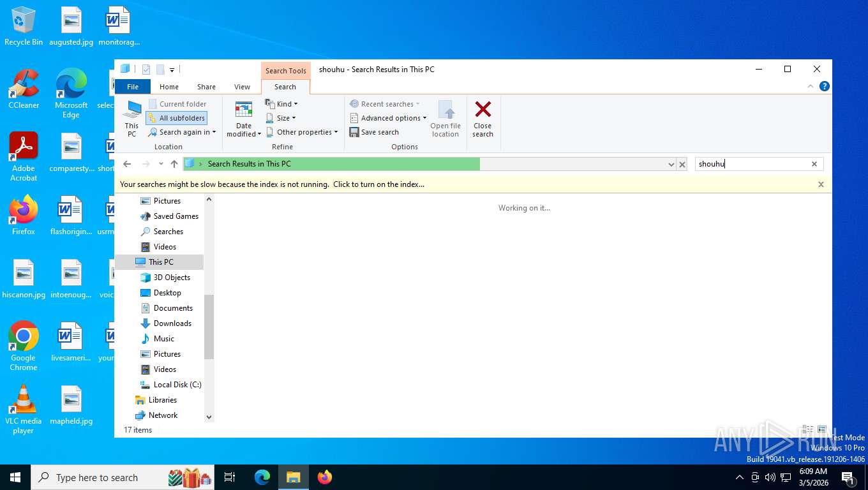Open the File menu tab
Viewport: 868px width, 490px height.
133,87
